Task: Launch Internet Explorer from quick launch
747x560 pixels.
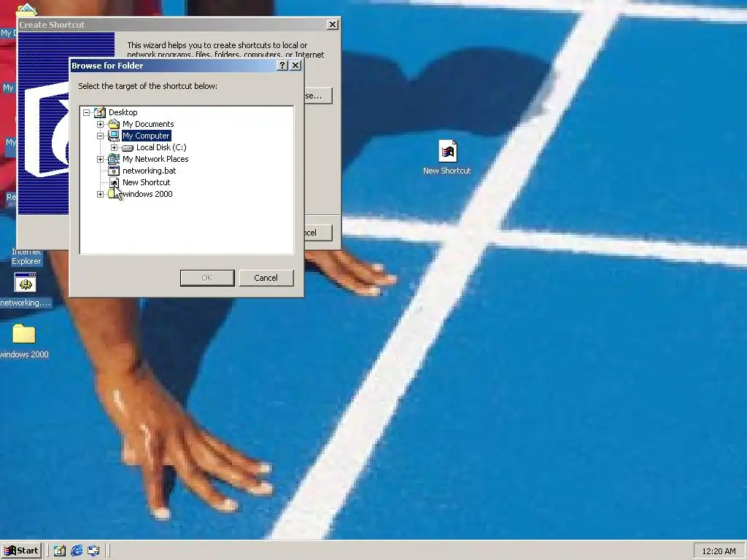Action: pyautogui.click(x=77, y=551)
